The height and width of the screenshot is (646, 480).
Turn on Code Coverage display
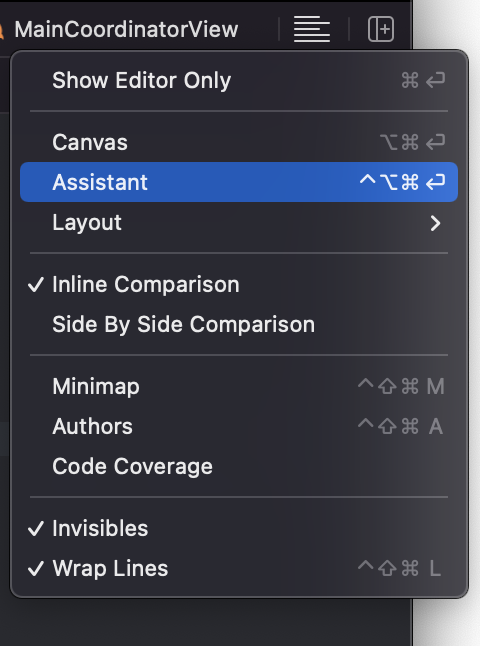[x=239, y=466]
